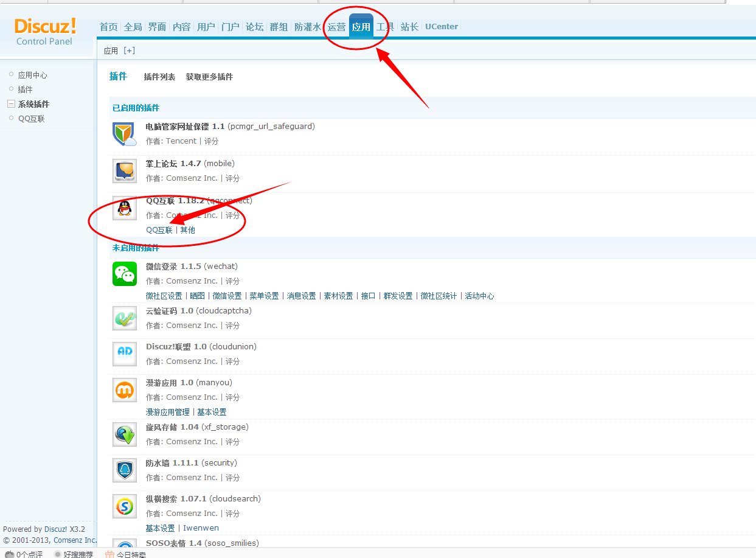Collapse the 系统插件 sidebar group
756x558 pixels.
tap(10, 104)
